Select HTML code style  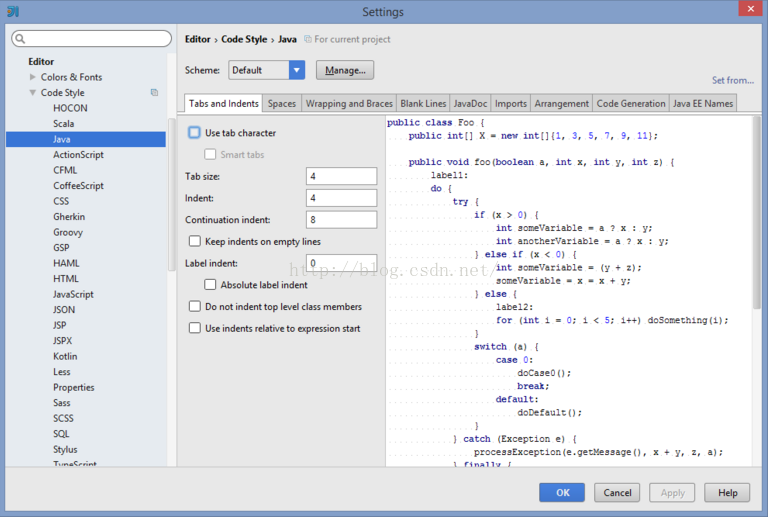(x=66, y=279)
